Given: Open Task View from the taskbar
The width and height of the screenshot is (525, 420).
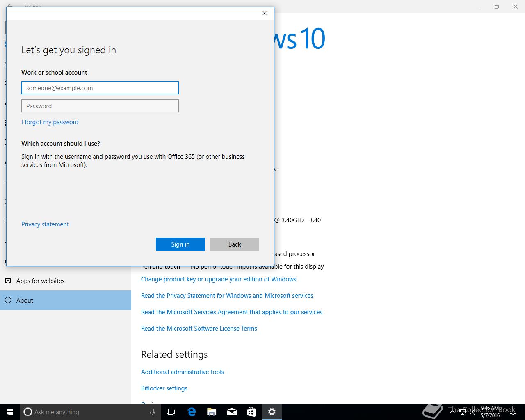Looking at the screenshot, I should point(171,412).
